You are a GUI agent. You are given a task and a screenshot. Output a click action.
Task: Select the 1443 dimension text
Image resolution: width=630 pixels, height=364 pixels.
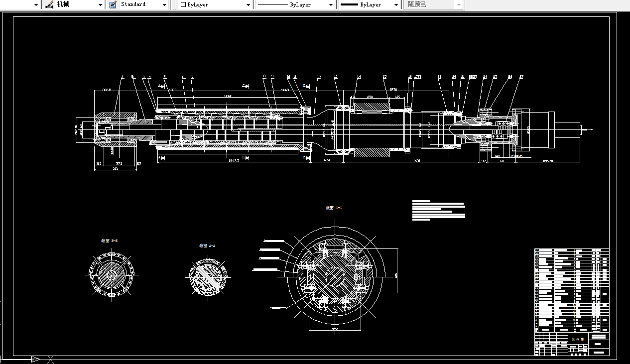pyautogui.click(x=285, y=90)
